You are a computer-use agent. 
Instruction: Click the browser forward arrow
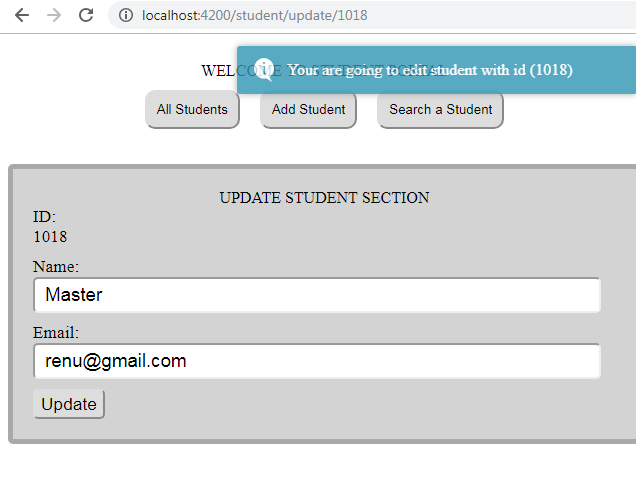(54, 15)
